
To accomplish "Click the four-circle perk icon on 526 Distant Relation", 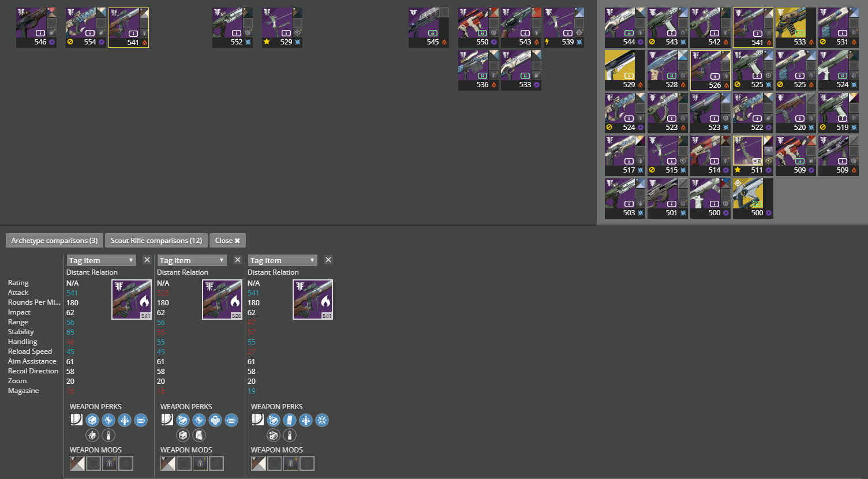I will point(215,420).
